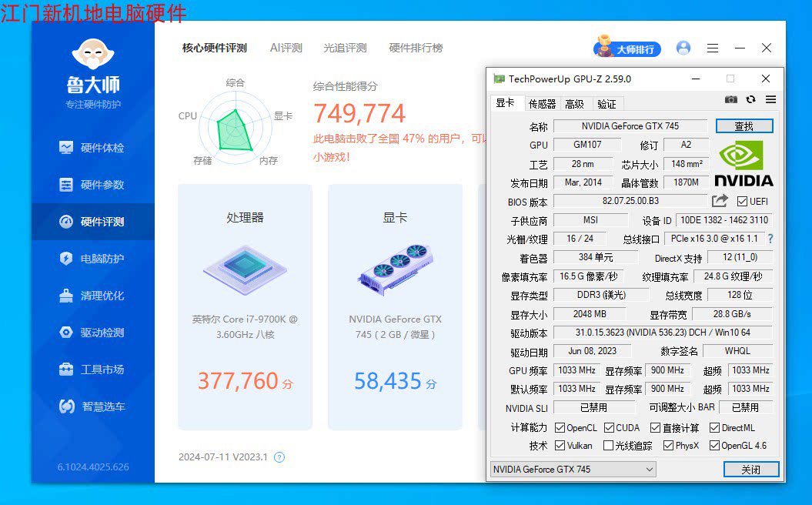Open the user account avatar icon
This screenshot has width=812, height=505.
tap(683, 48)
